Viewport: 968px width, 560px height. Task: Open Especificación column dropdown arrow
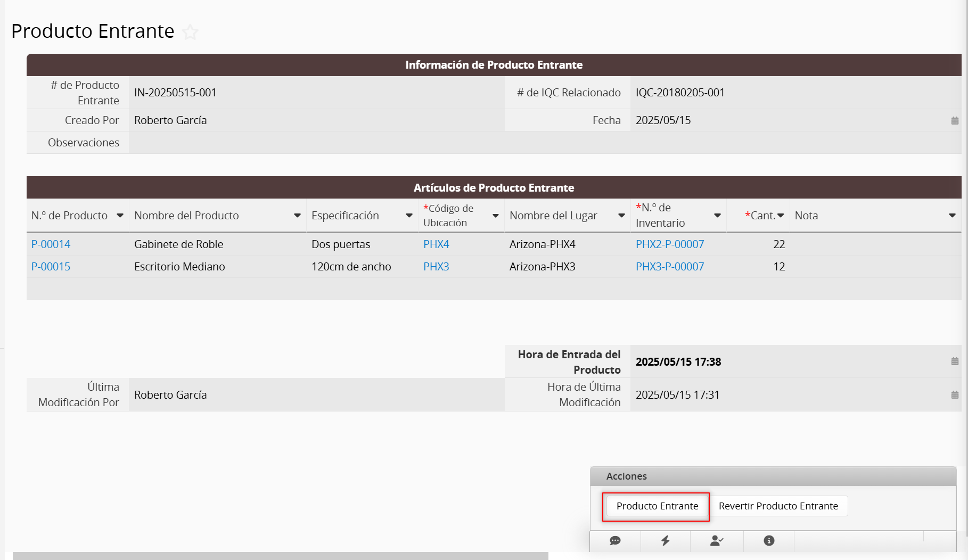coord(409,216)
